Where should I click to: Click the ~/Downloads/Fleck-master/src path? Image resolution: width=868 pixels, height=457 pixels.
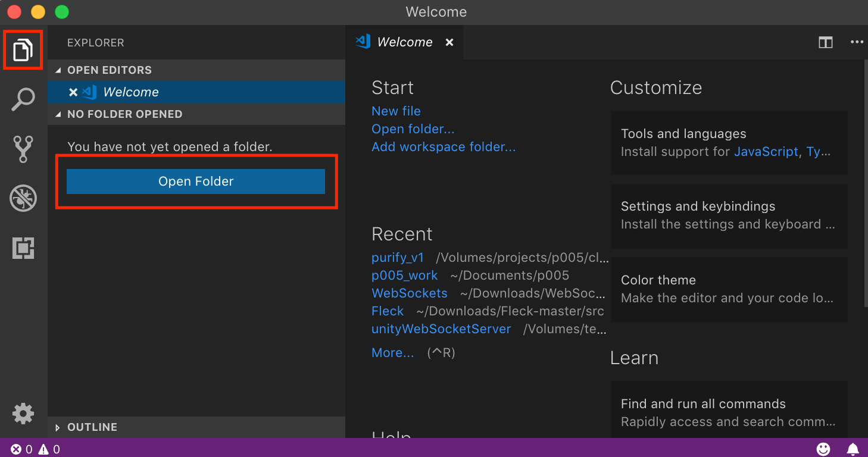[x=510, y=311]
